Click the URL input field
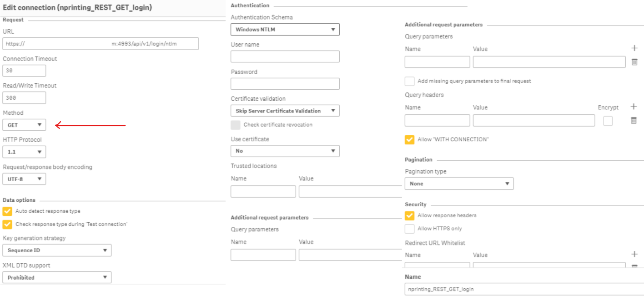644x296 pixels. pyautogui.click(x=101, y=44)
